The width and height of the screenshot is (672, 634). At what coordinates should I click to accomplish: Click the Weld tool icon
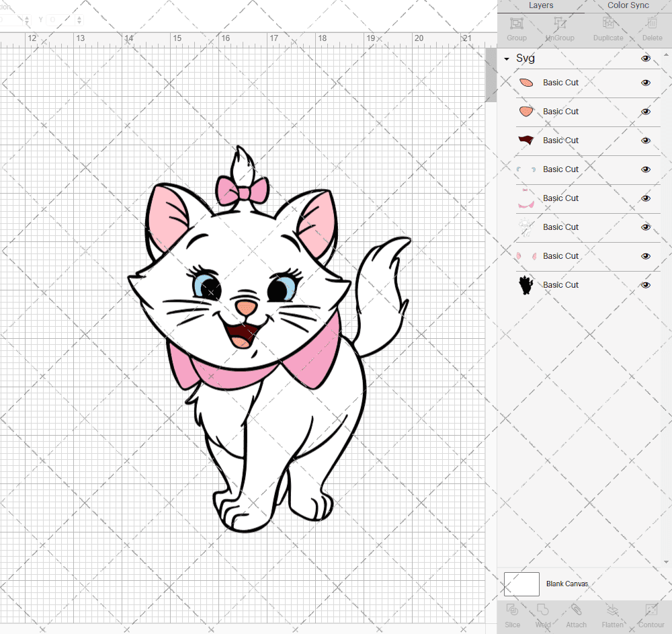(542, 610)
